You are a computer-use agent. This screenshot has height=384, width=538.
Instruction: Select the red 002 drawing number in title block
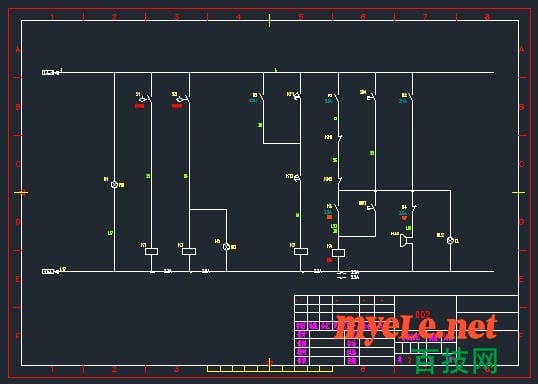tap(423, 314)
